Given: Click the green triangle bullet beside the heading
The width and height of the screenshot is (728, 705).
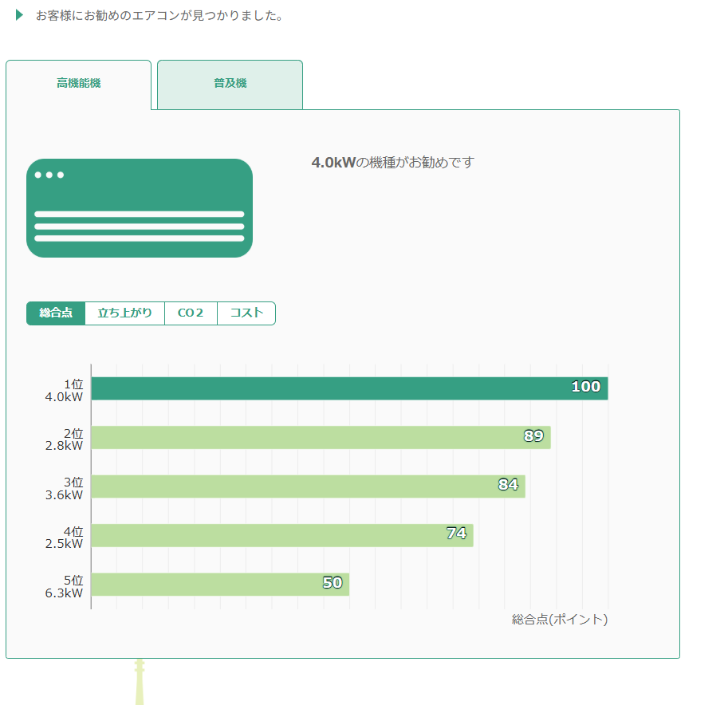Looking at the screenshot, I should click(x=19, y=15).
